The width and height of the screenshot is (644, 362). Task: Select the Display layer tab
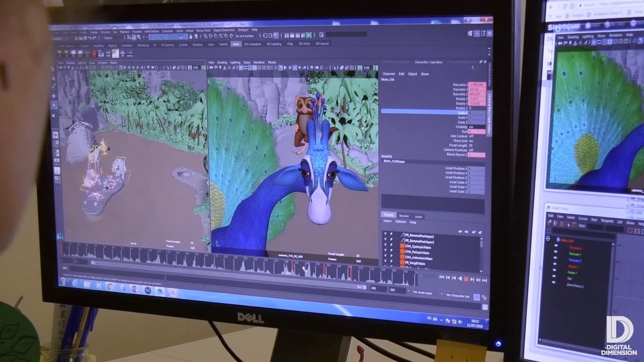pos(388,215)
